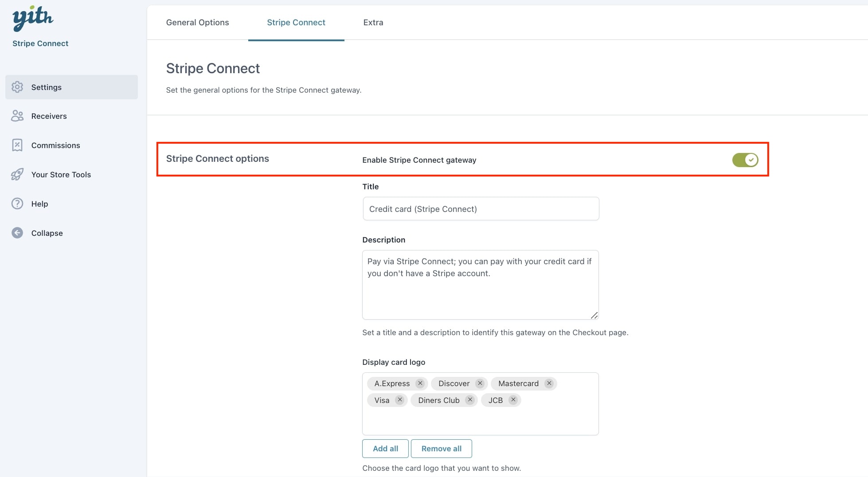Click the Description textarea resize handle
Viewport: 868px width, 477px height.
coord(594,315)
